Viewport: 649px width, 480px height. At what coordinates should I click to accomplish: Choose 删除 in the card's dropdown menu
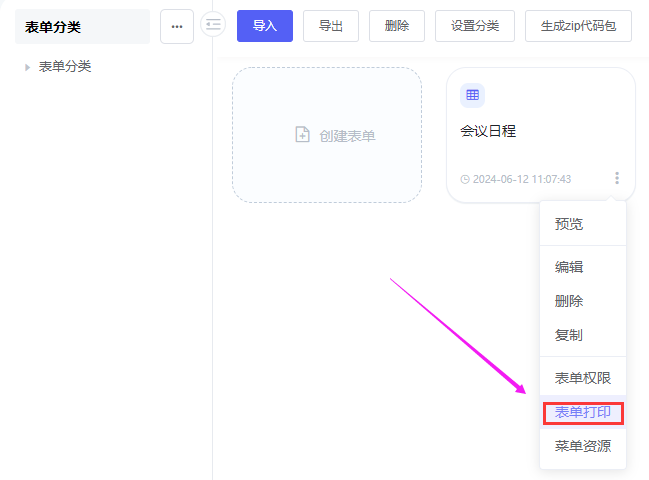pyautogui.click(x=569, y=301)
